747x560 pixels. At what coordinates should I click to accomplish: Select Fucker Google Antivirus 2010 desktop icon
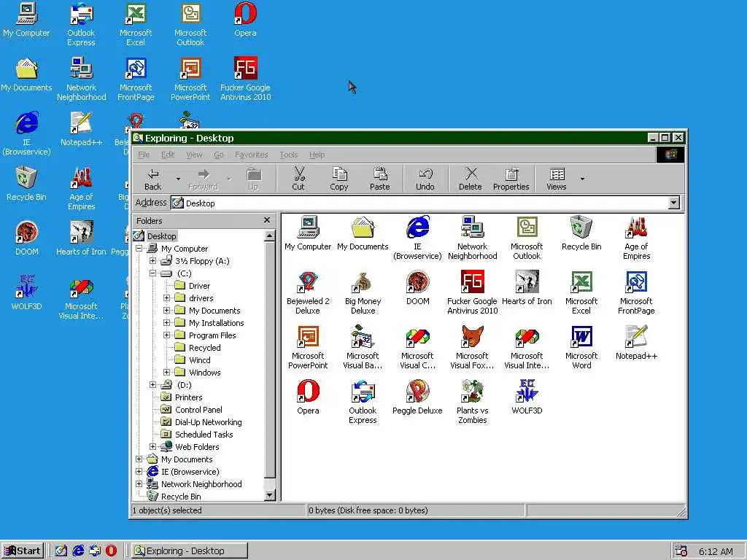coord(245,79)
